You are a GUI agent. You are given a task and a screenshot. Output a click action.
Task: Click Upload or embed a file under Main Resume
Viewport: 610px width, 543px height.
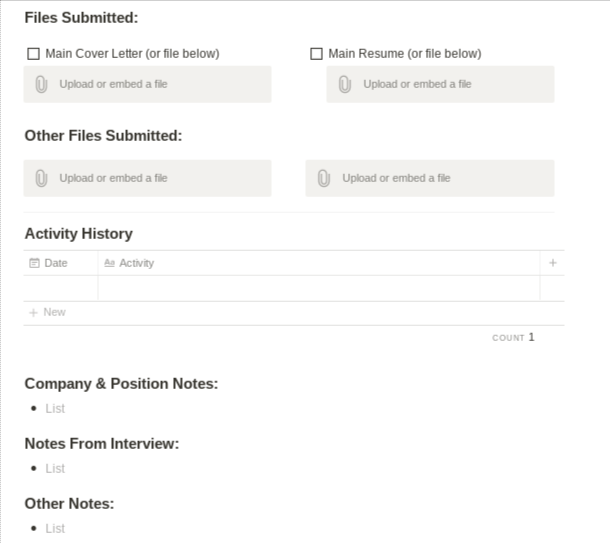click(417, 84)
